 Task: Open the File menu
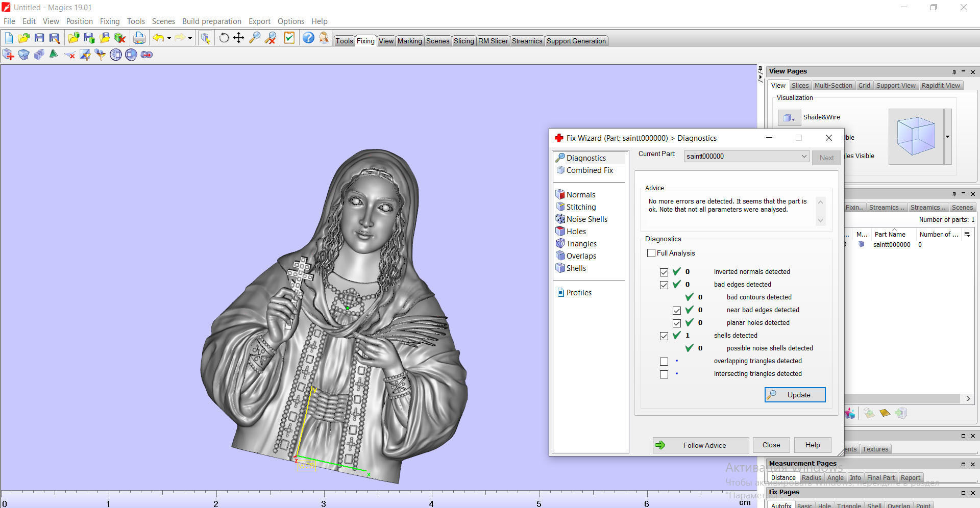[x=9, y=21]
